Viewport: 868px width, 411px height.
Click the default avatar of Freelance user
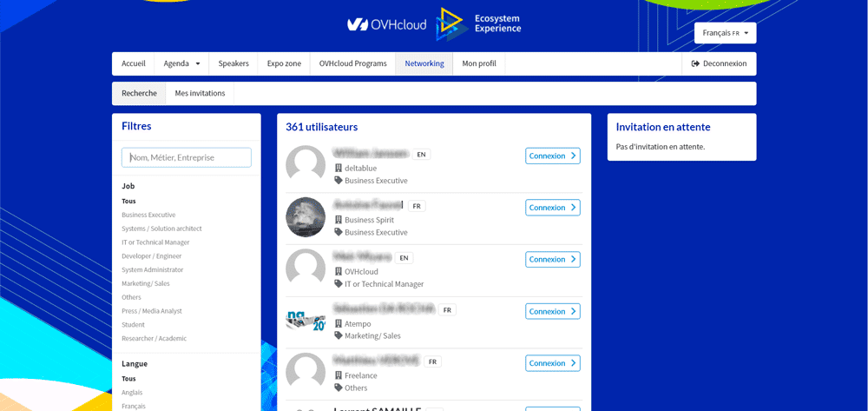coord(306,372)
